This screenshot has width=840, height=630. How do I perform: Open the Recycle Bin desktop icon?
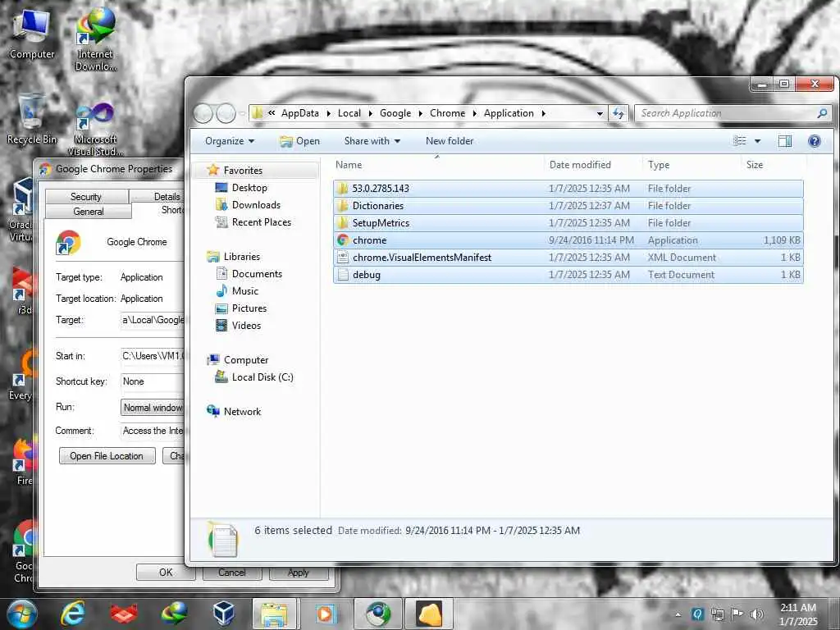point(32,119)
